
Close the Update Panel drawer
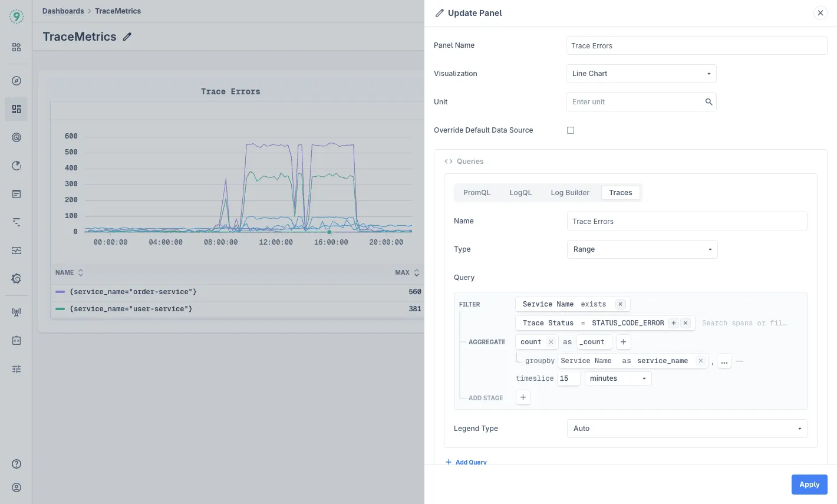(x=820, y=13)
